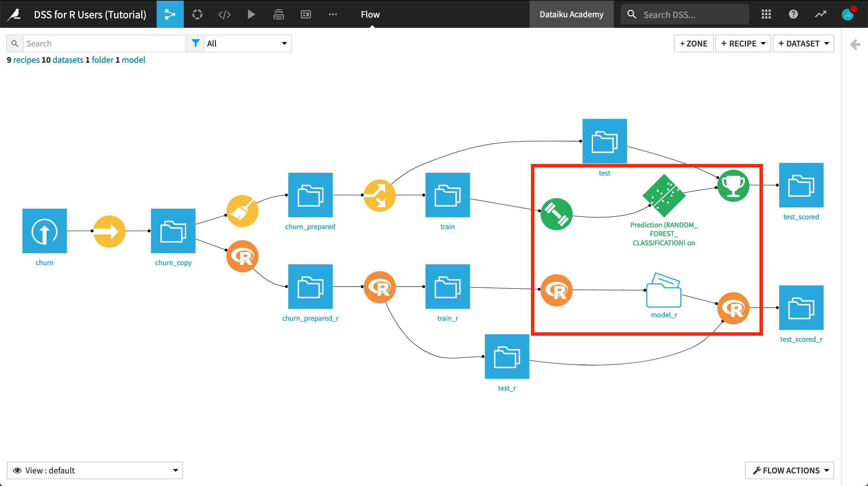Select the model_r folder node

point(664,290)
